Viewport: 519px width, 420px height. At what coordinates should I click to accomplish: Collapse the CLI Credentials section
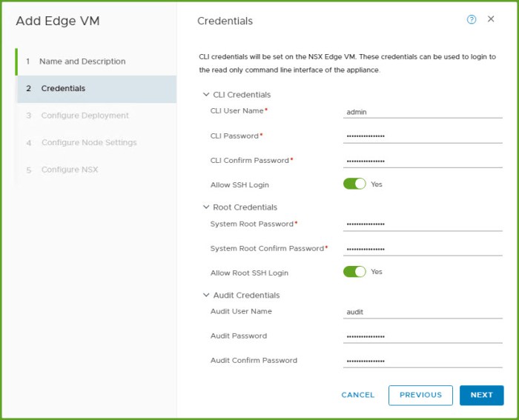(206, 95)
